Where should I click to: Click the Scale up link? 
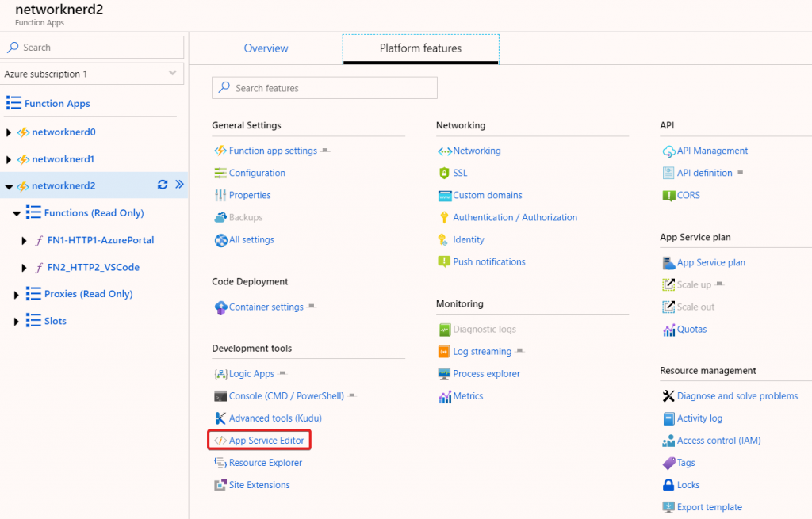click(x=694, y=284)
